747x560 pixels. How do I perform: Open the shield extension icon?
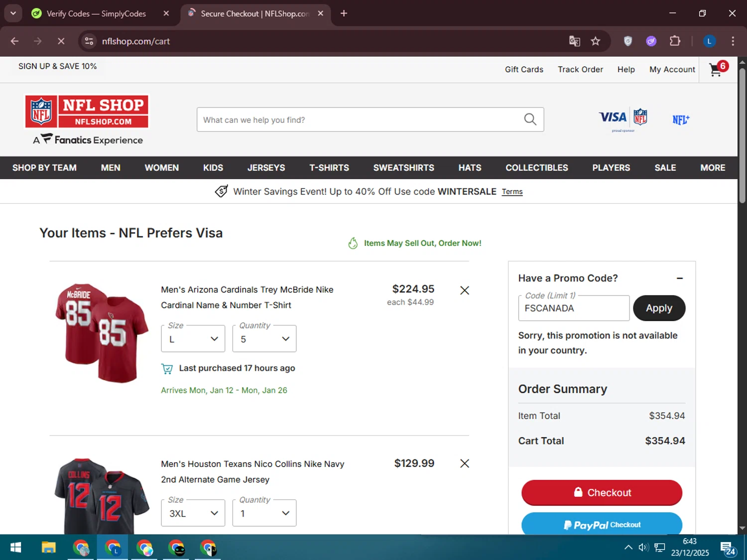[x=628, y=41]
